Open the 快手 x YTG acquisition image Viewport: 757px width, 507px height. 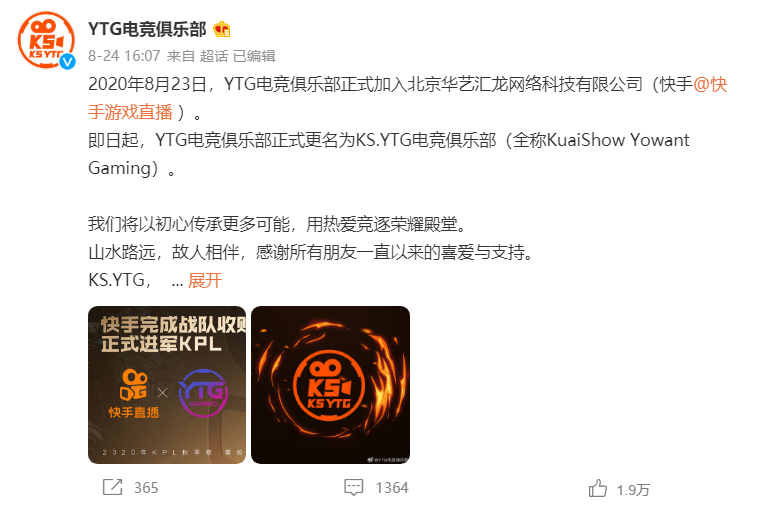click(x=167, y=385)
